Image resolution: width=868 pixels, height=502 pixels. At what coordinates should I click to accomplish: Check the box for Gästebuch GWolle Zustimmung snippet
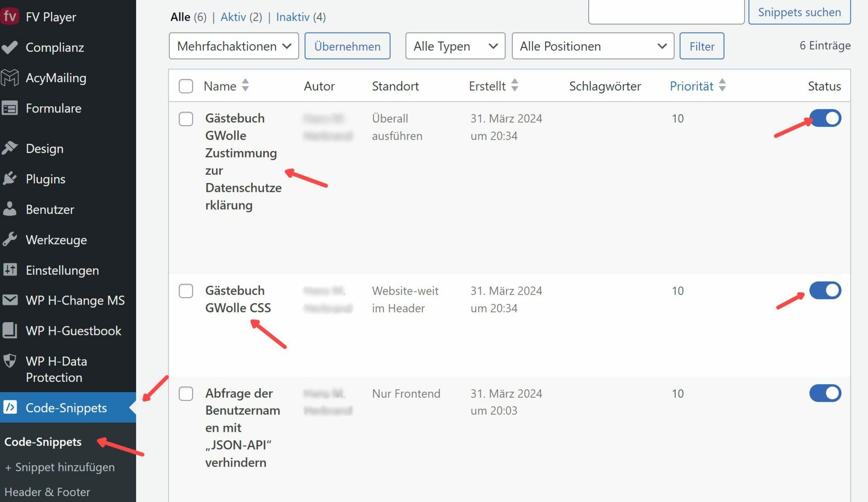(186, 119)
